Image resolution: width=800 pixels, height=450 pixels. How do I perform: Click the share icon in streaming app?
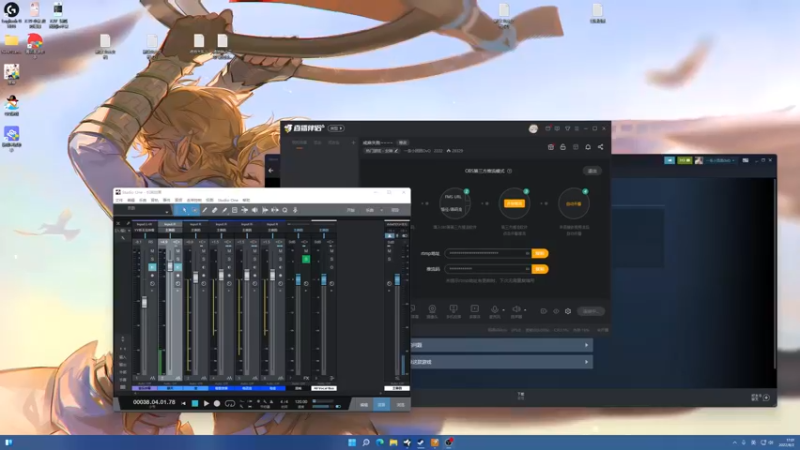(600, 147)
